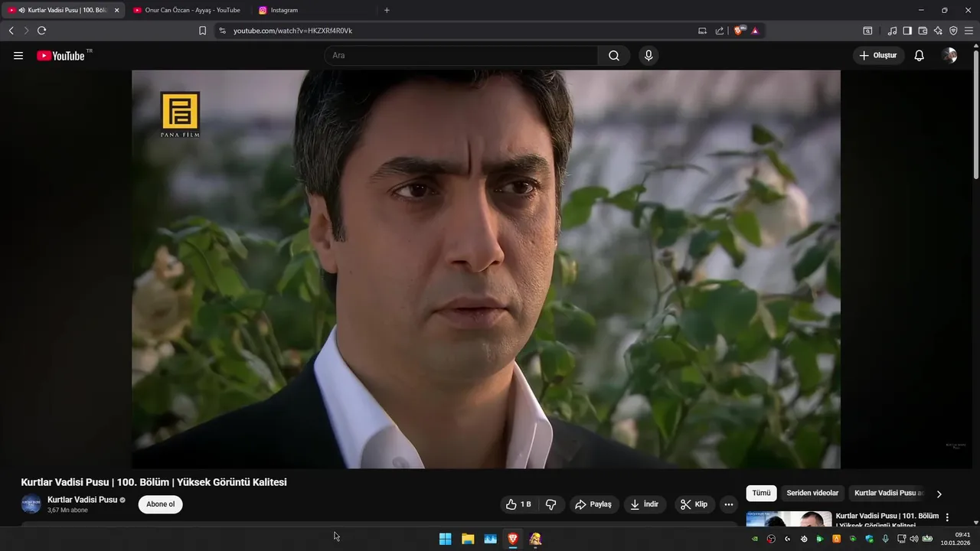Screen dimensions: 980x551
Task: Open tab search button in toolbar
Action: click(867, 31)
